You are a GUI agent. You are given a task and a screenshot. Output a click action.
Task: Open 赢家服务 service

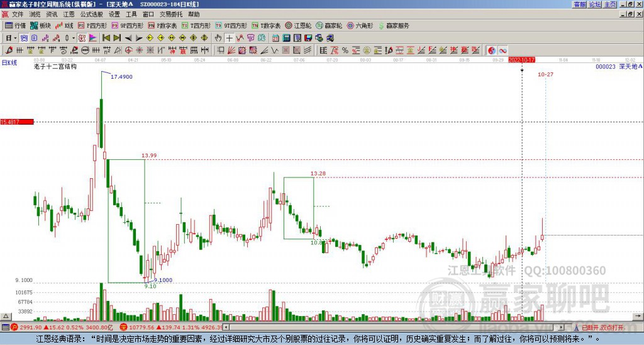pos(394,25)
